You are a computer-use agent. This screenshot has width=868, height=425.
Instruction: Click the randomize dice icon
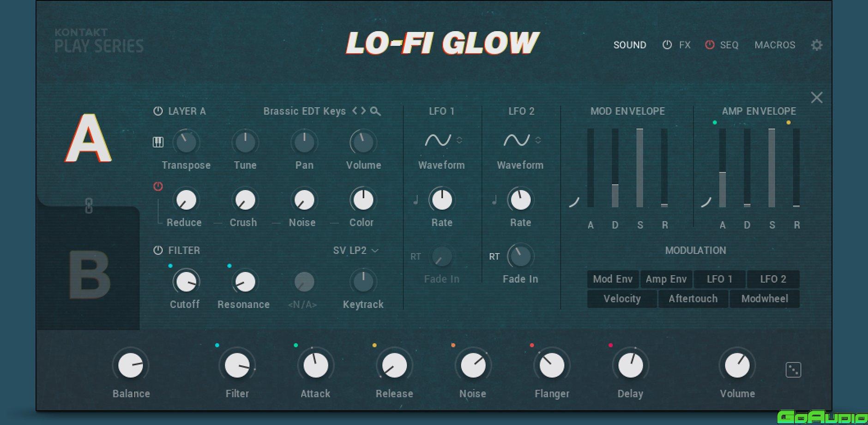pyautogui.click(x=793, y=370)
